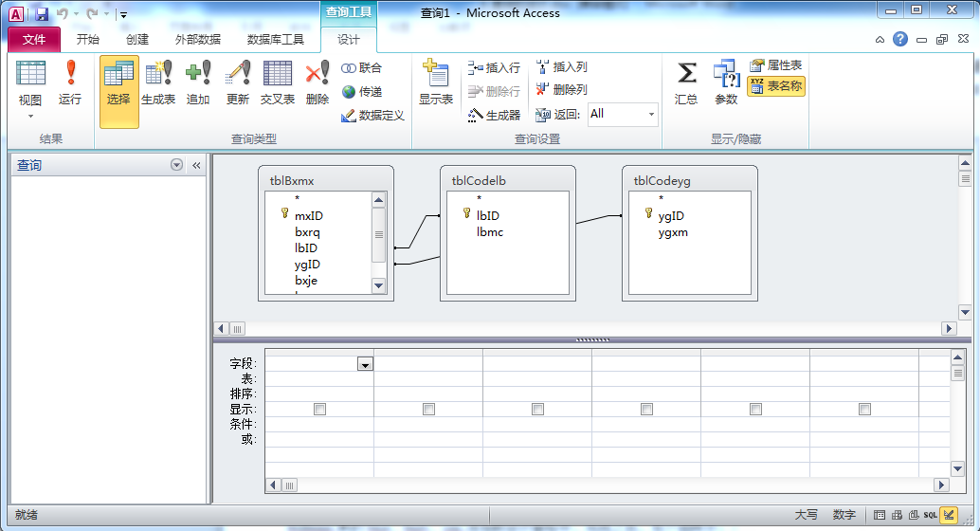
Task: Toggle the 表名称 table names row
Action: point(775,86)
